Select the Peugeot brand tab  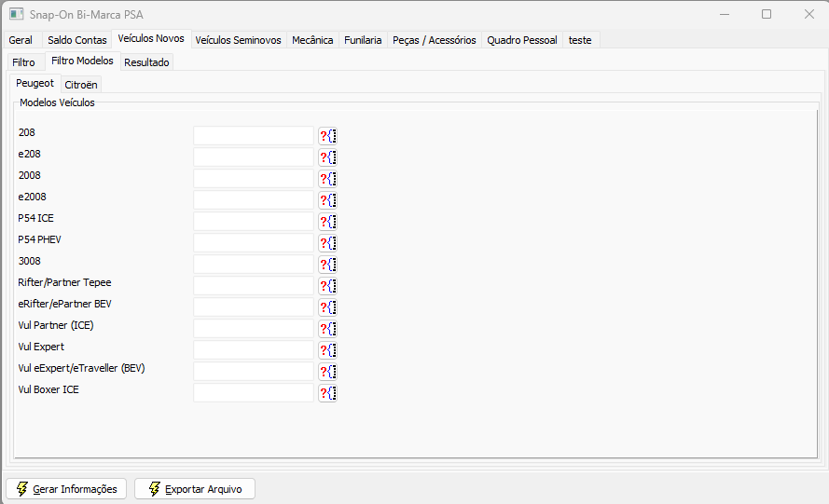point(35,84)
